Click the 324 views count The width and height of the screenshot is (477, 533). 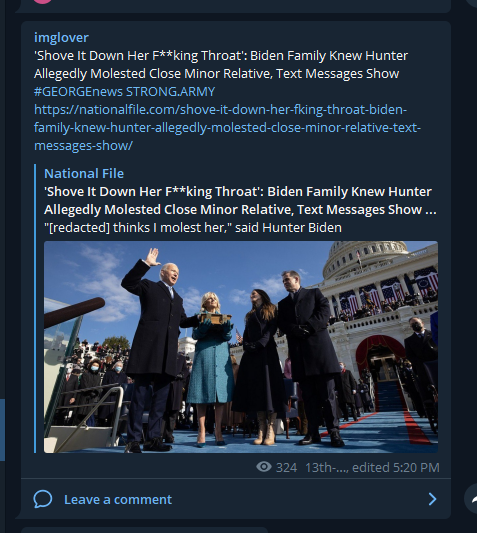coord(286,467)
